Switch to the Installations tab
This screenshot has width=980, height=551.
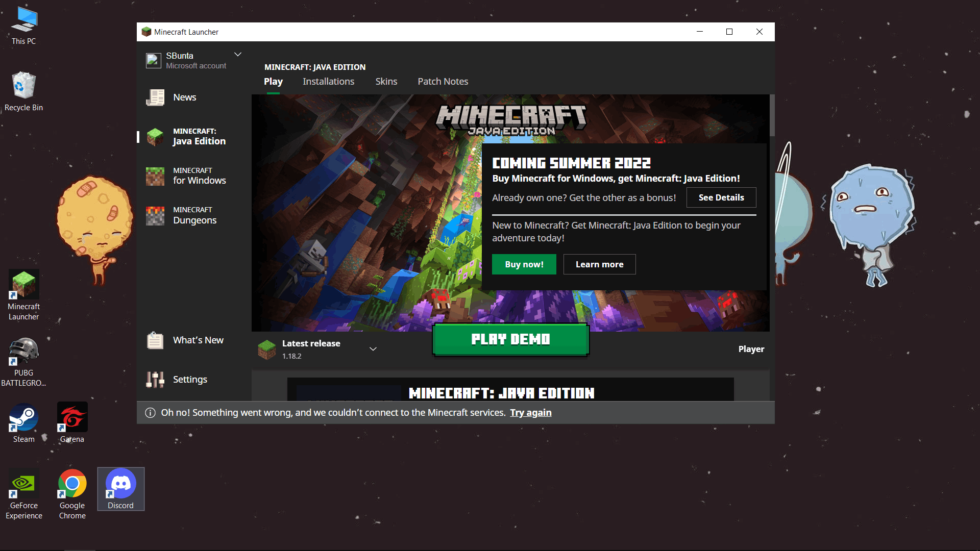click(x=328, y=82)
